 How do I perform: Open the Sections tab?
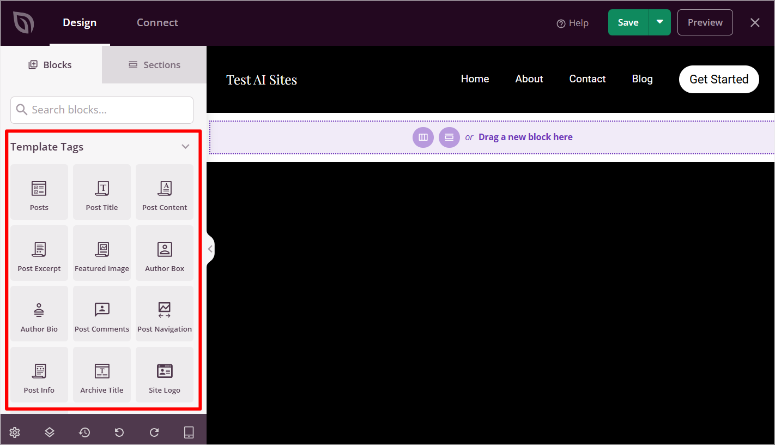pyautogui.click(x=154, y=65)
